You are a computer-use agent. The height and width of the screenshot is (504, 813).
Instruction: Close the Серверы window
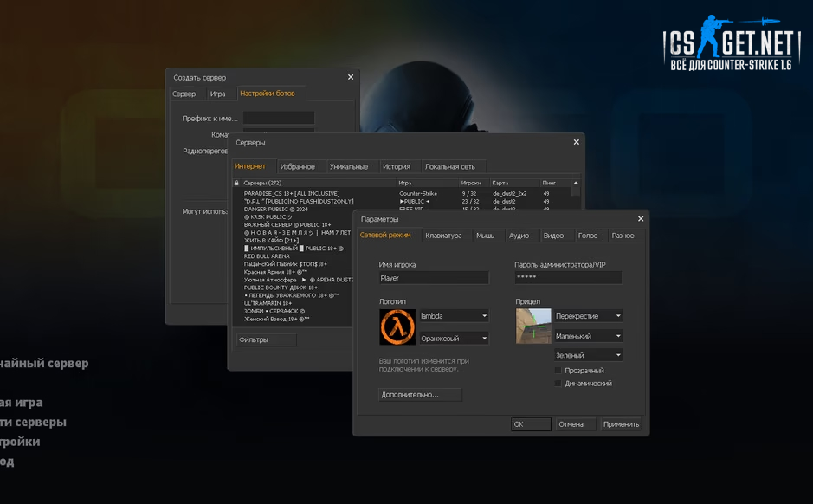577,142
